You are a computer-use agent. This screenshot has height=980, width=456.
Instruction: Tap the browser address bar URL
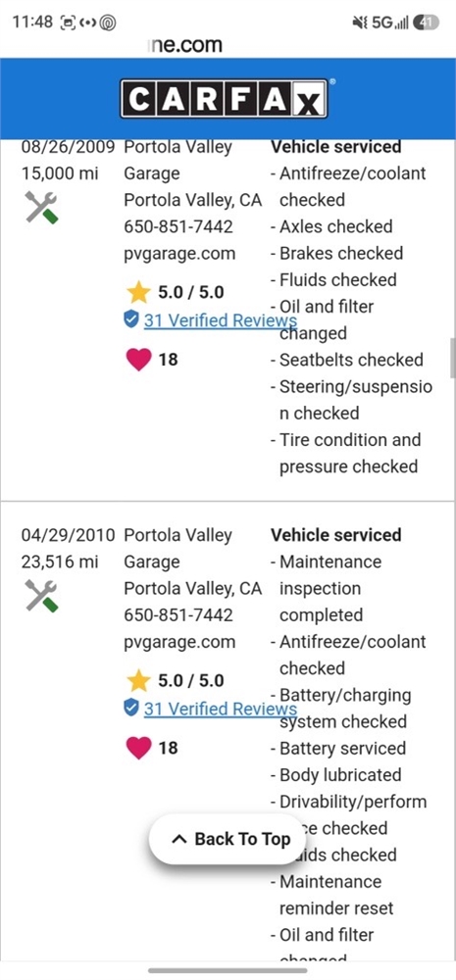[185, 45]
